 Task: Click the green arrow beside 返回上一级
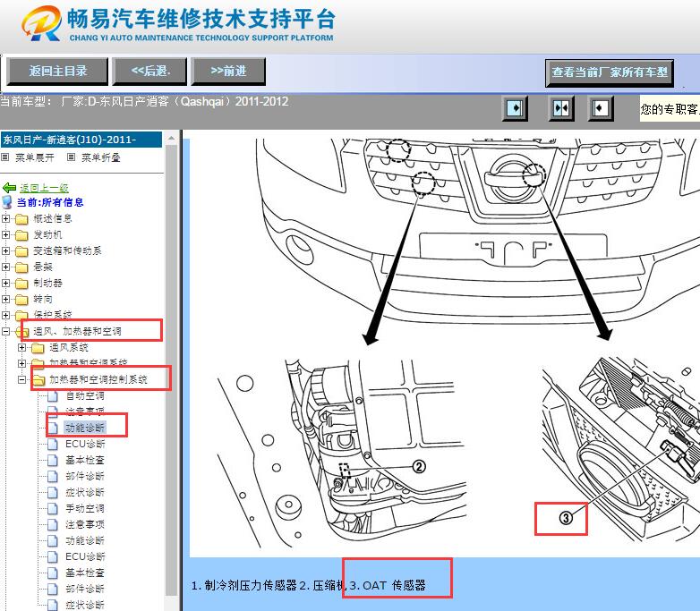pos(9,188)
